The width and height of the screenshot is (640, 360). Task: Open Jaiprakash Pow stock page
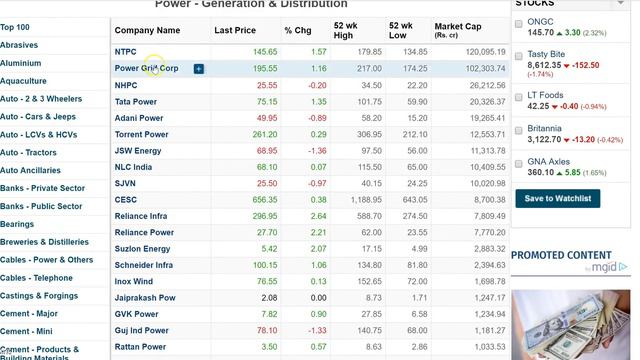145,298
